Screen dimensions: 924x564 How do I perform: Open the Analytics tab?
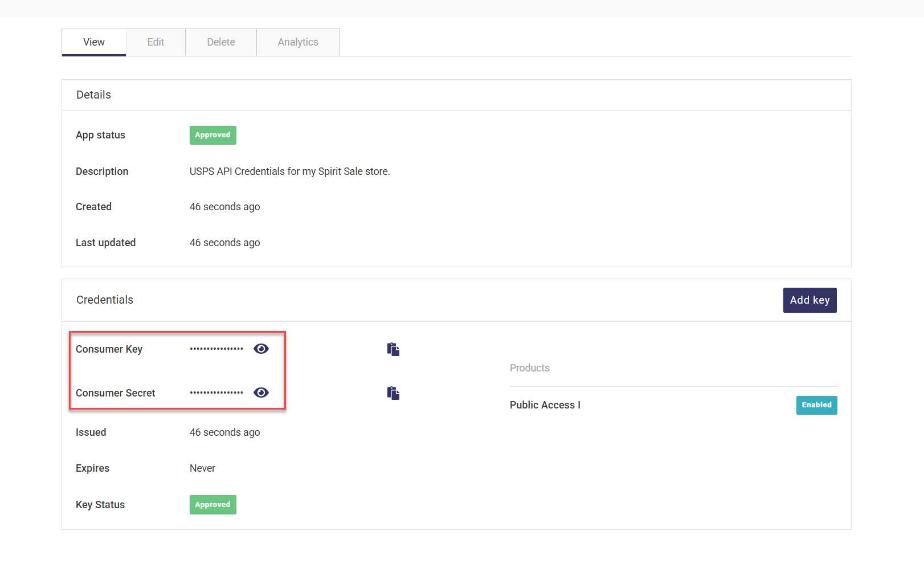(298, 42)
